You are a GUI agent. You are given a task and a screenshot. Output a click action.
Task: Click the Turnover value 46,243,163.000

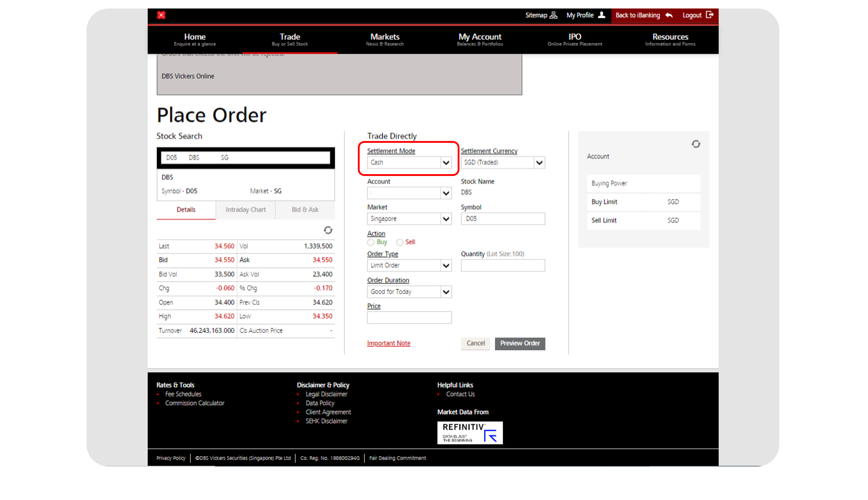(212, 331)
